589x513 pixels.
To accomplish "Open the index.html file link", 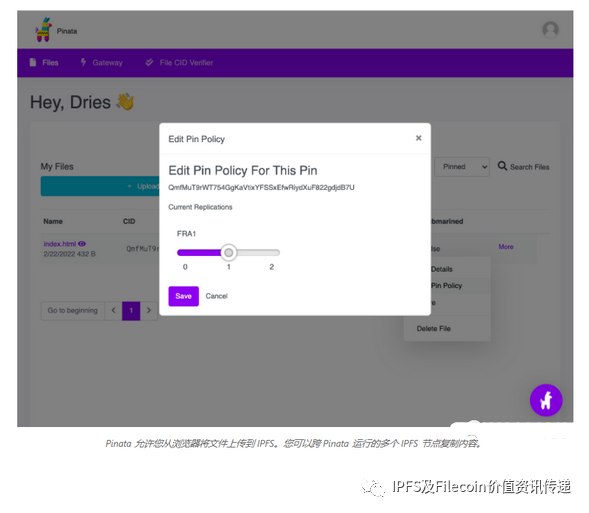I will pyautogui.click(x=60, y=244).
